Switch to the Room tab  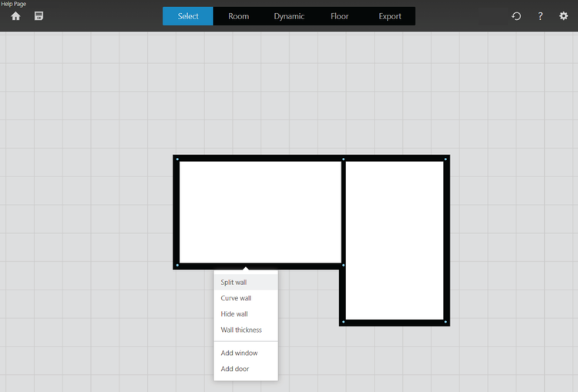(238, 16)
